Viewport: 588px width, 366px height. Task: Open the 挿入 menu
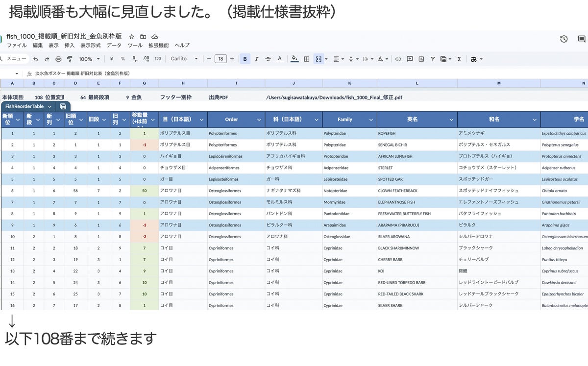pyautogui.click(x=70, y=46)
